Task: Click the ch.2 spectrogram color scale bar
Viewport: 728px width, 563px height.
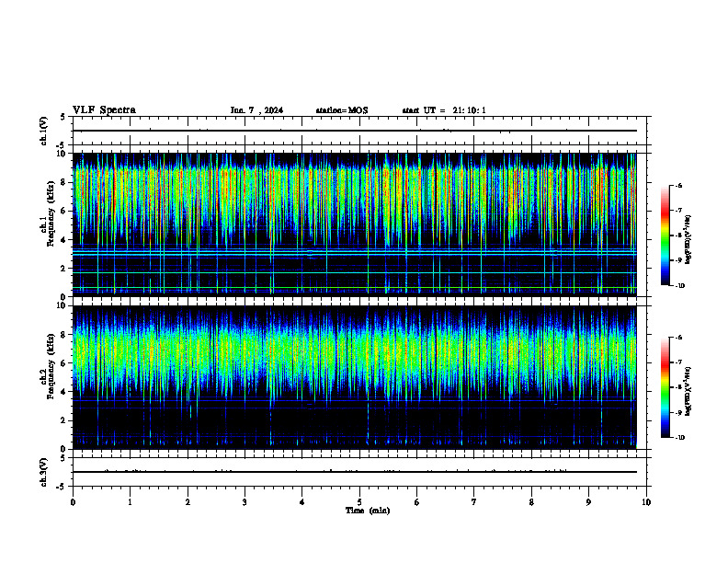Action: pyautogui.click(x=665, y=387)
